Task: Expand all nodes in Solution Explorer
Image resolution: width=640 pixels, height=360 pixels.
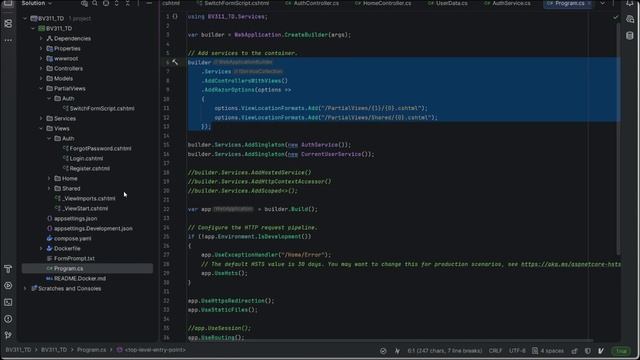Action: pos(117,3)
